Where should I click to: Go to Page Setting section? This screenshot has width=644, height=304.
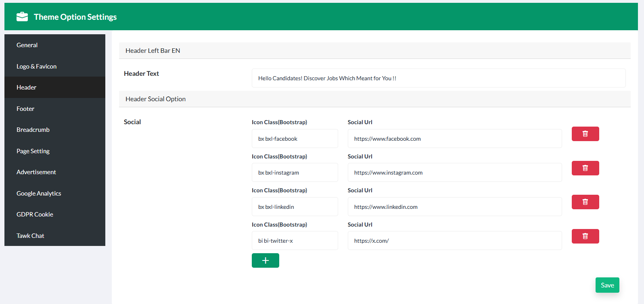[x=33, y=151]
